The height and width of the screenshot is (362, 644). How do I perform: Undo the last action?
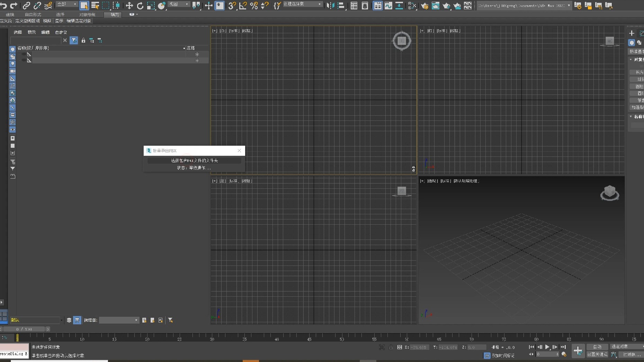coord(4,6)
